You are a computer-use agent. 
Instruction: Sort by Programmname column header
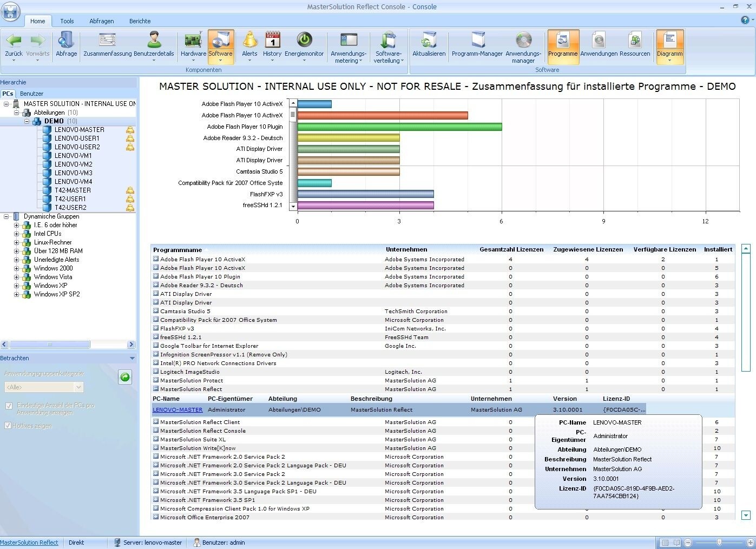(x=178, y=250)
